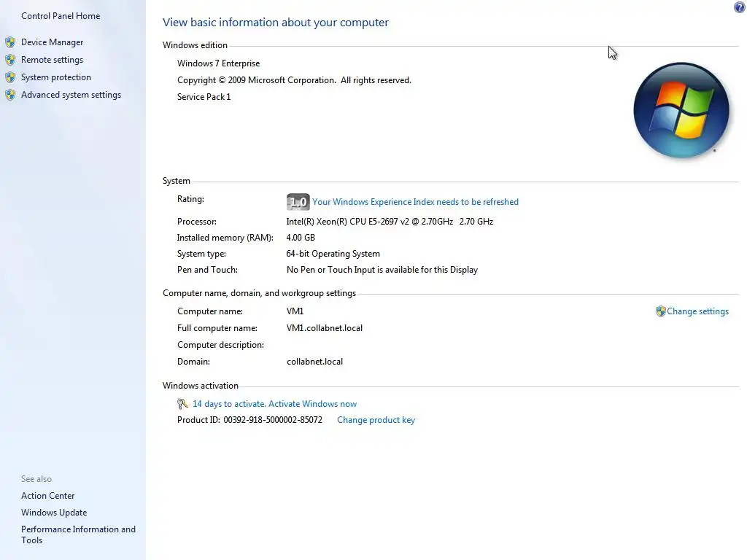Click the View basic information heading
The image size is (747, 560).
[x=275, y=23]
